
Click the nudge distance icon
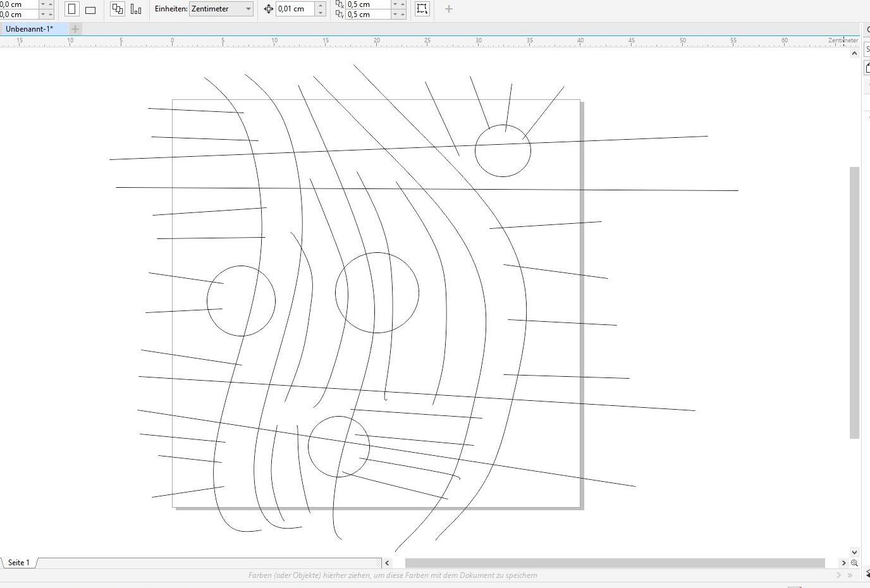(268, 9)
